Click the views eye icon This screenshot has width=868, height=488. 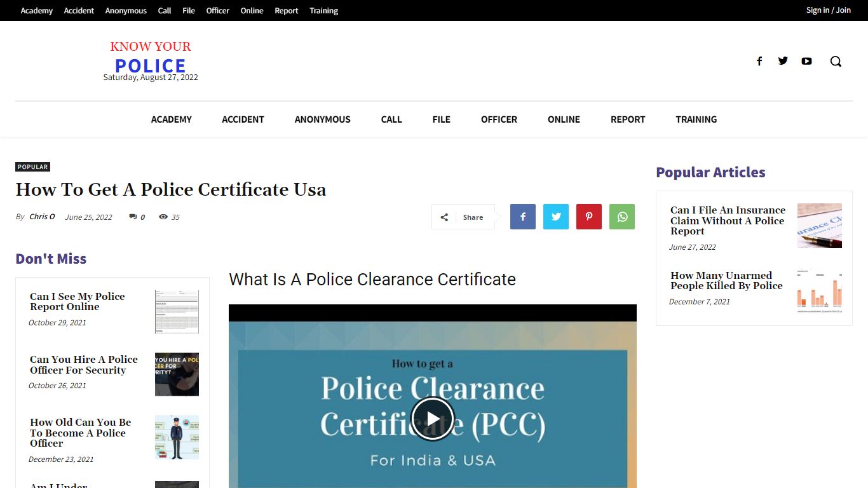point(163,217)
